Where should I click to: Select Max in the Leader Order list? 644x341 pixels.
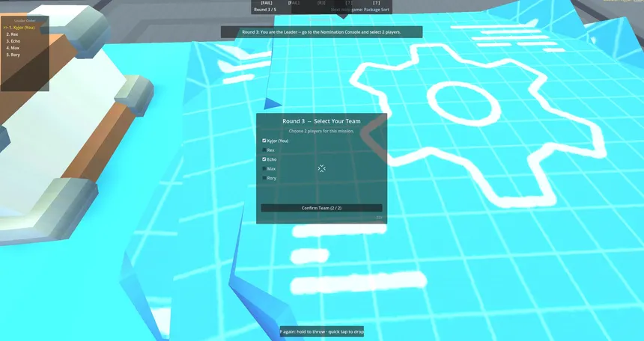(x=13, y=48)
